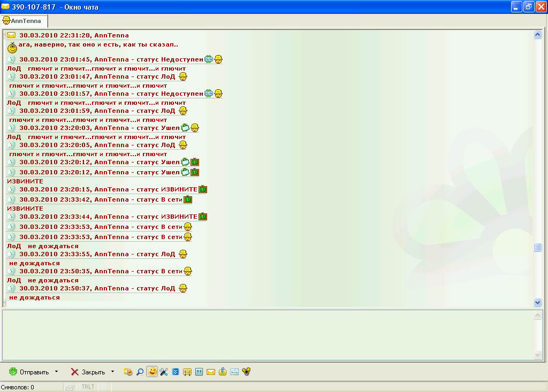Click the mask icon at the toolbar's end
This screenshot has width=548, height=392.
tap(246, 371)
